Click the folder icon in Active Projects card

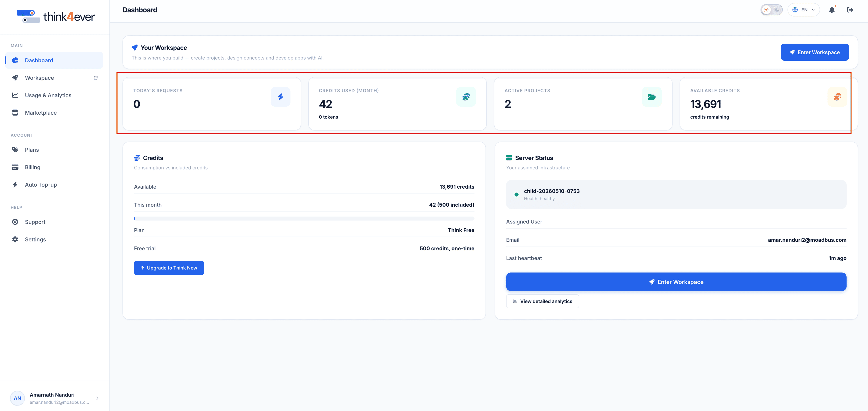pos(651,97)
